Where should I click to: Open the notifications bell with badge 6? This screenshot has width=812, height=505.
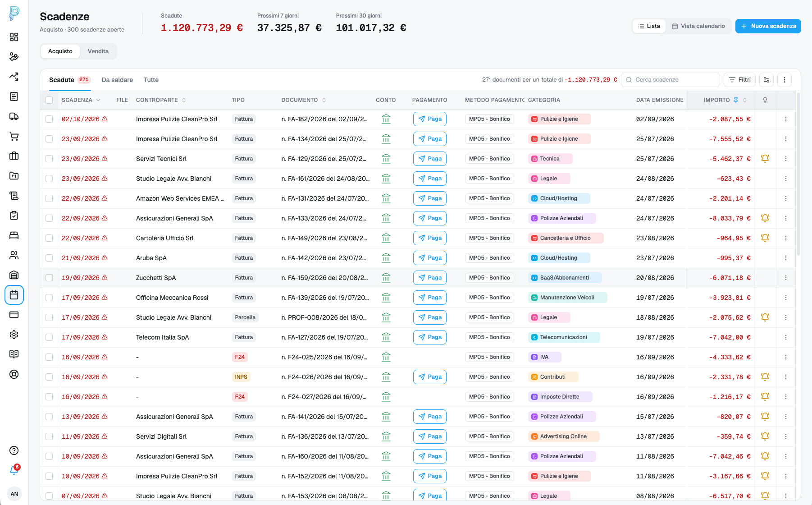[14, 470]
